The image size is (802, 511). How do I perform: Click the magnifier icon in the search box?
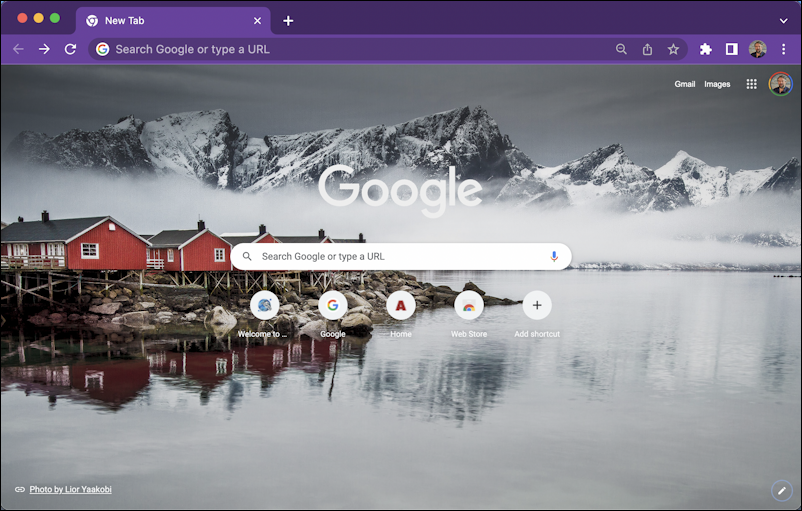click(247, 256)
